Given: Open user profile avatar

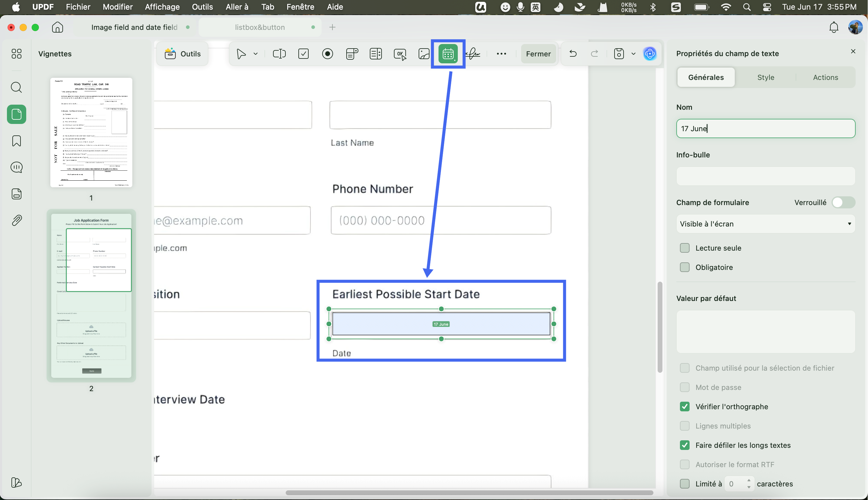Looking at the screenshot, I should coord(855,27).
